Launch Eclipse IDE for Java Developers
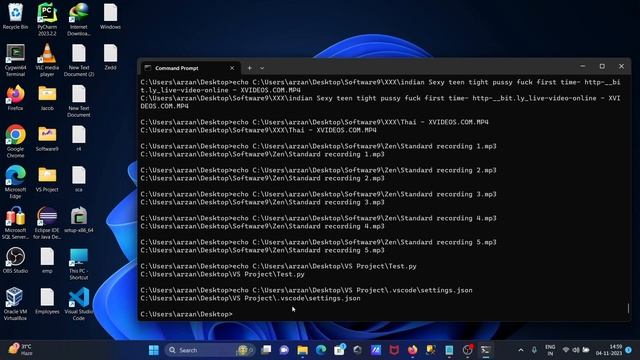640x360 pixels. click(x=47, y=223)
